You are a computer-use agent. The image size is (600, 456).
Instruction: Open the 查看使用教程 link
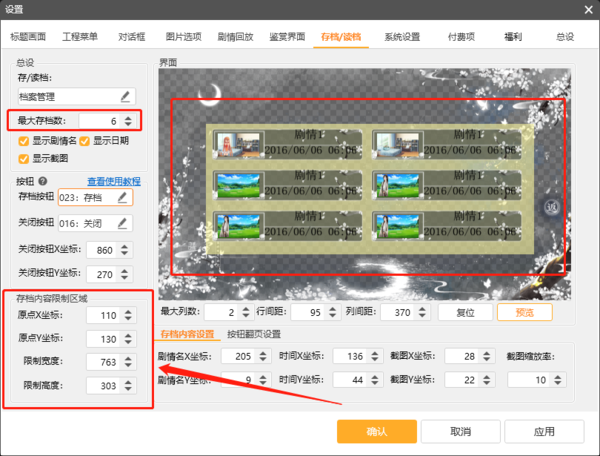pyautogui.click(x=114, y=181)
